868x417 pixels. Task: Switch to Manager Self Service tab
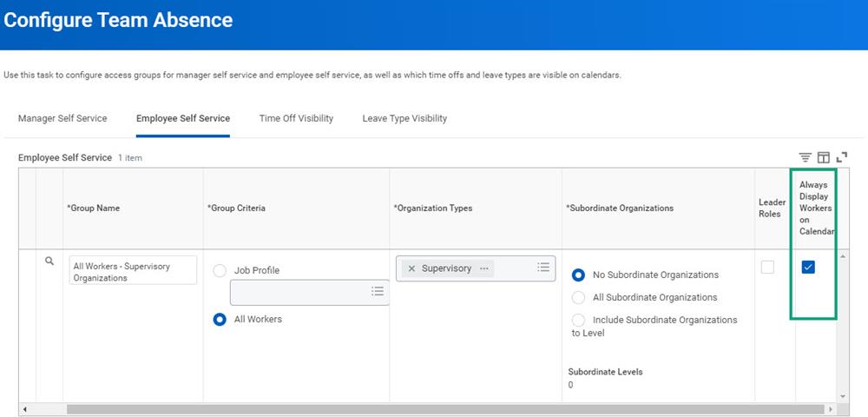click(62, 118)
